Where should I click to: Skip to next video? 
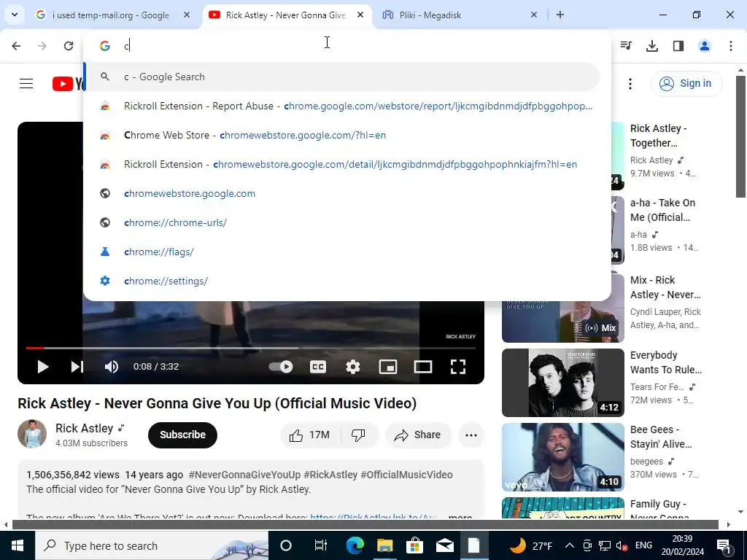tap(77, 367)
